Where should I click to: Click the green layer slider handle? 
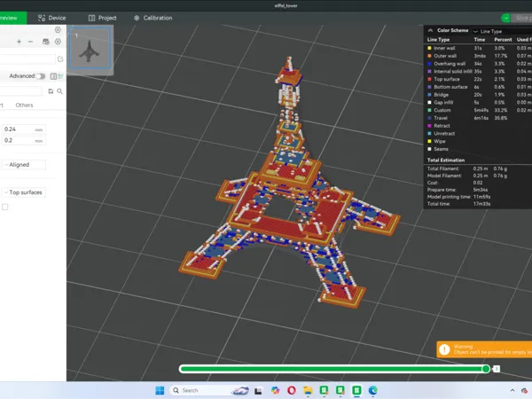(x=486, y=369)
